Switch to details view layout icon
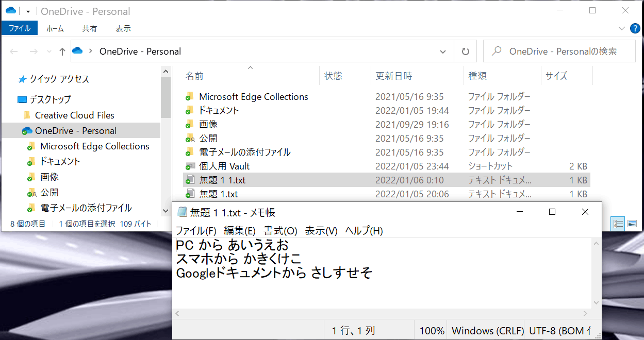 pos(618,224)
